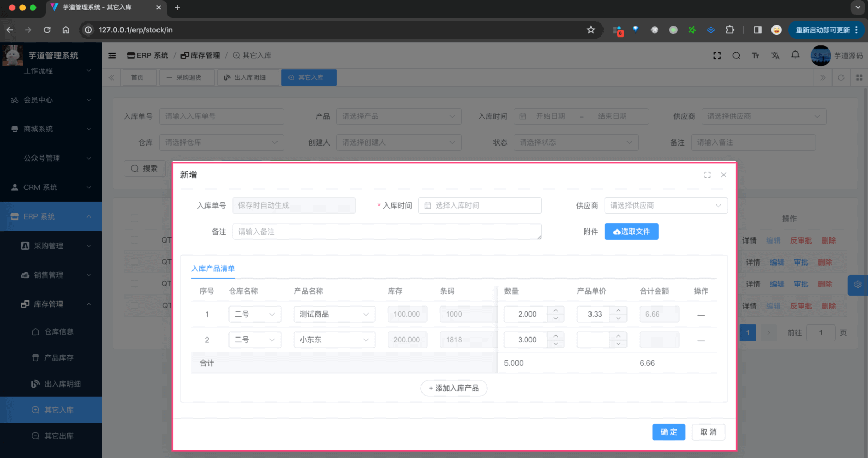The image size is (868, 458).
Task: Bookmark this page with star icon
Action: [x=590, y=30]
